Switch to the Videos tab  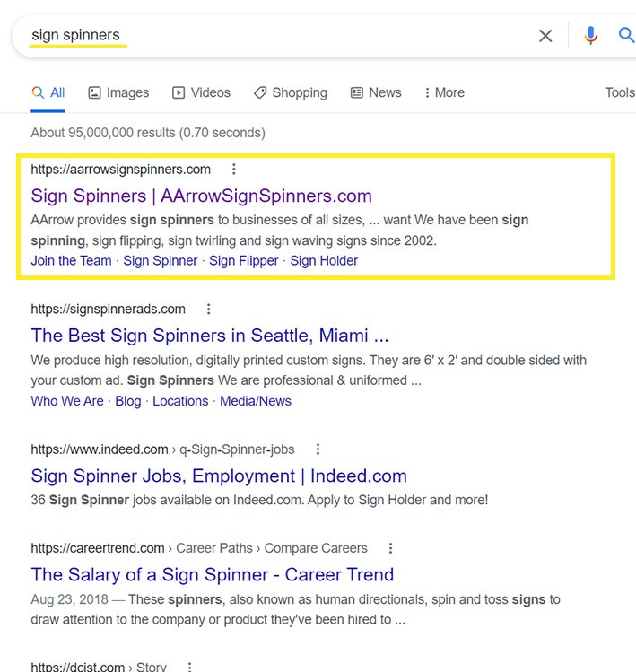pyautogui.click(x=201, y=92)
